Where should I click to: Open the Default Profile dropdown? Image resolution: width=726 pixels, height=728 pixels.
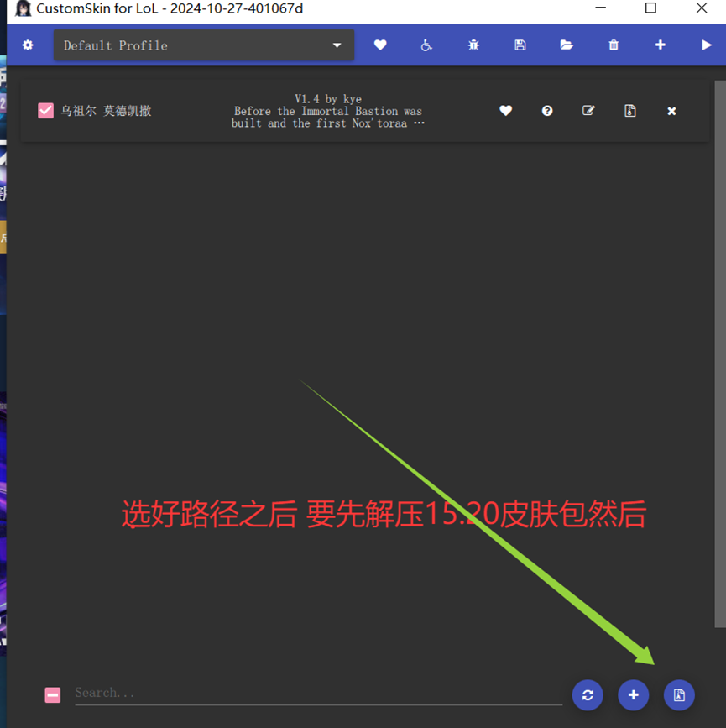pyautogui.click(x=203, y=45)
